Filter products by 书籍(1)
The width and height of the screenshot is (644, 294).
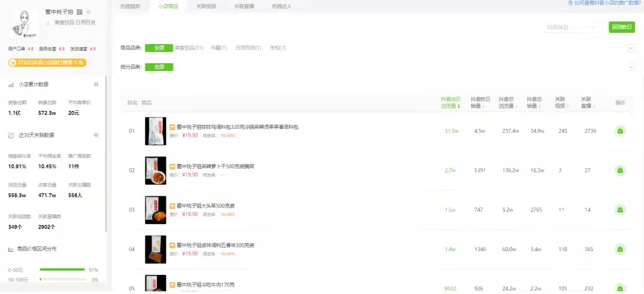[x=219, y=48]
